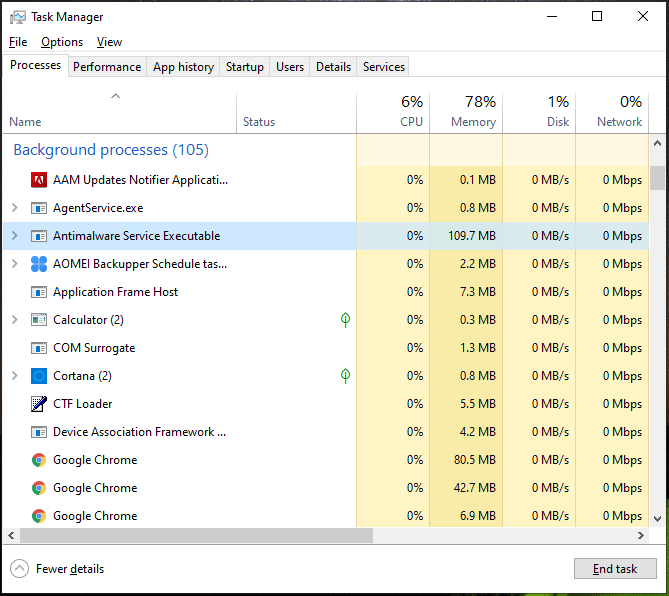Select the Processes tab
The image size is (669, 596).
pyautogui.click(x=35, y=65)
